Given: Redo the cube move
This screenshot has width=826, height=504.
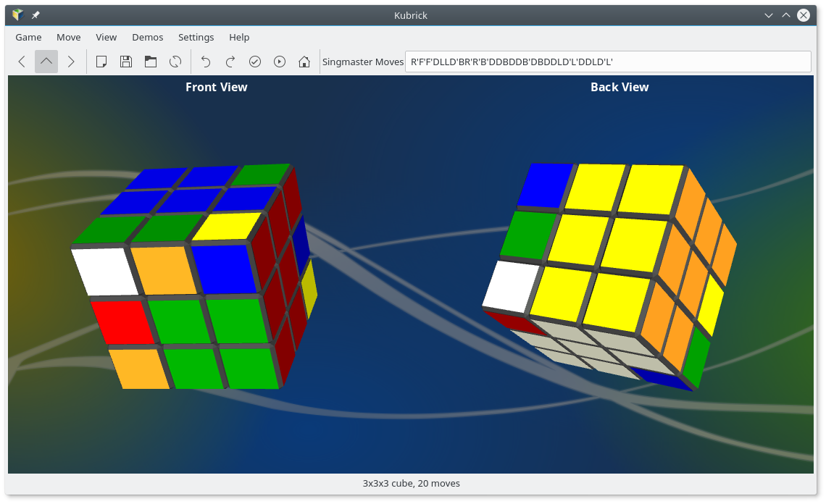Looking at the screenshot, I should click(x=230, y=62).
